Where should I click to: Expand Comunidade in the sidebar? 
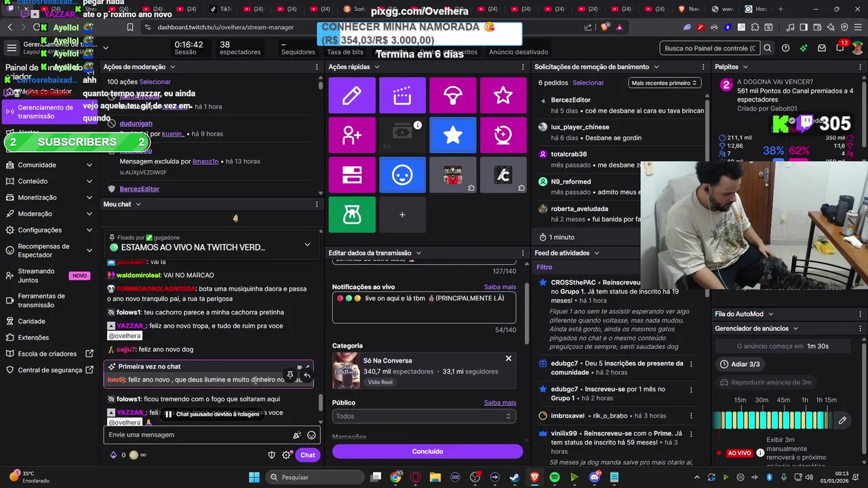click(x=49, y=165)
